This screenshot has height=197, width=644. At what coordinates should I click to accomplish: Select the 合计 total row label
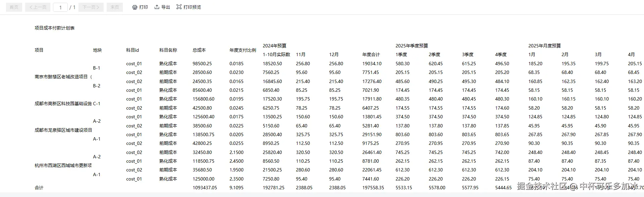tap(39, 188)
